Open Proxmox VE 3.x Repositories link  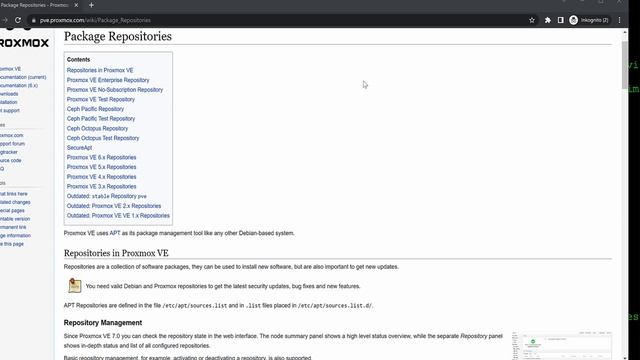point(102,187)
